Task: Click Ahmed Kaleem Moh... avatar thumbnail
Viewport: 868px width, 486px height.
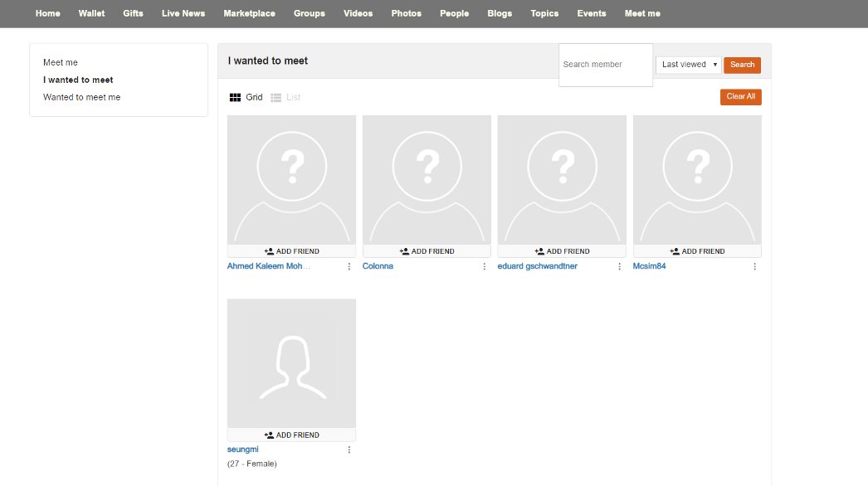Action: (x=292, y=180)
